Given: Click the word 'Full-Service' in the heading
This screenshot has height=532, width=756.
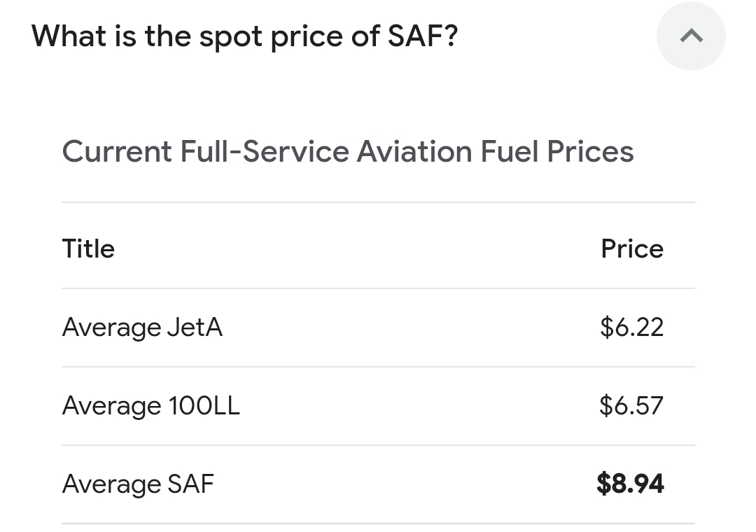Looking at the screenshot, I should pyautogui.click(x=264, y=151).
